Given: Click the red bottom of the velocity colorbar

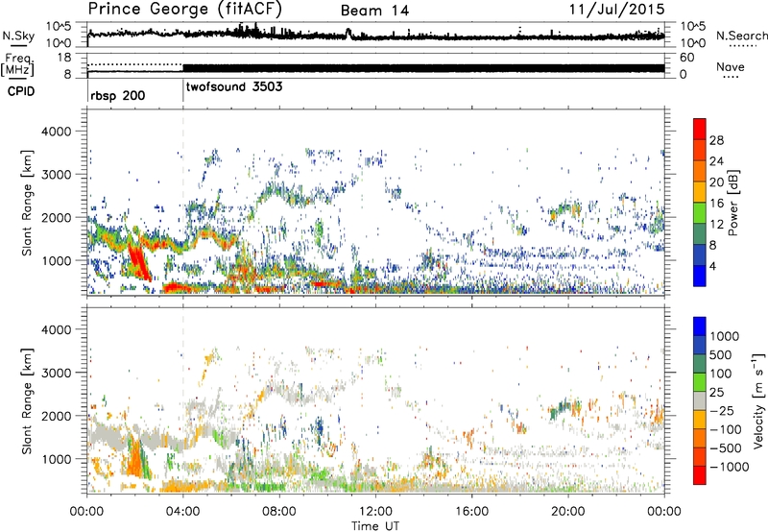Looking at the screenshot, I should (700, 474).
